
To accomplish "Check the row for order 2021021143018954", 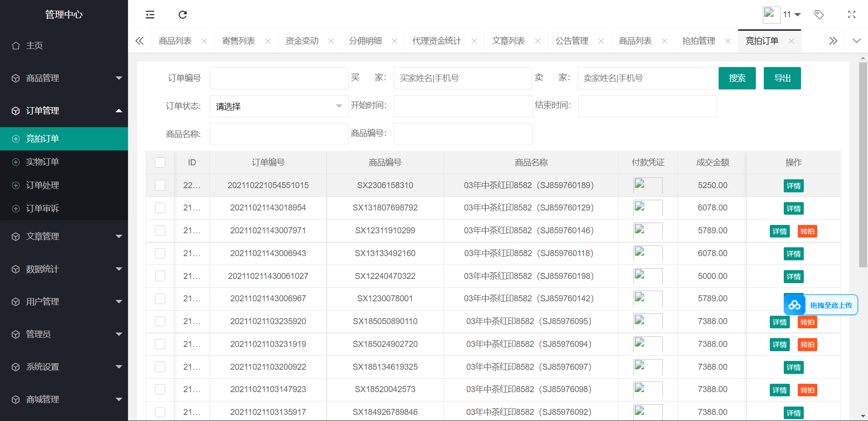I will pos(160,208).
